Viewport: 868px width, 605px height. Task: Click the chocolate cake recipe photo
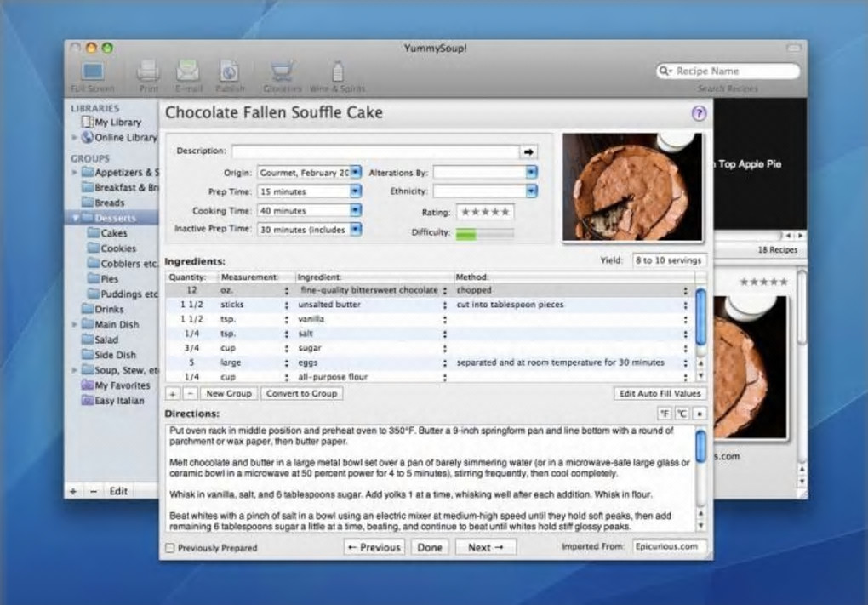pos(632,186)
